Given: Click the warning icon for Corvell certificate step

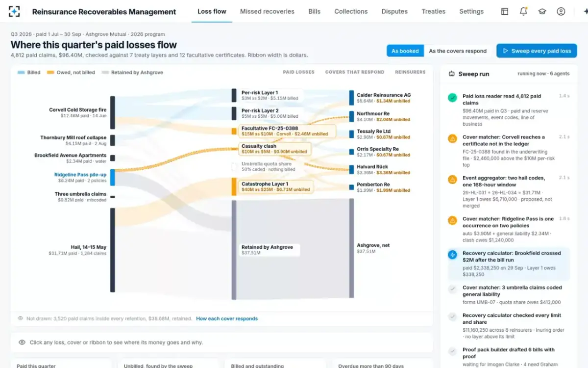Looking at the screenshot, I should pyautogui.click(x=452, y=138).
